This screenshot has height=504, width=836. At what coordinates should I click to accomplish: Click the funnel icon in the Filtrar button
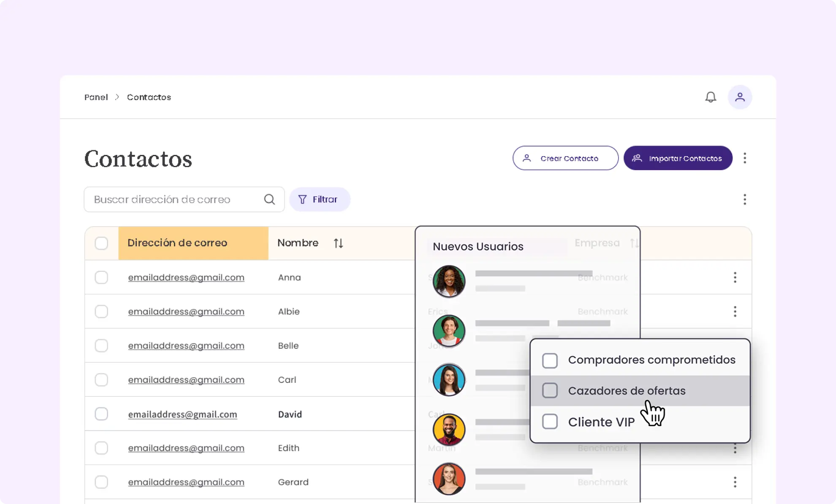[302, 199]
